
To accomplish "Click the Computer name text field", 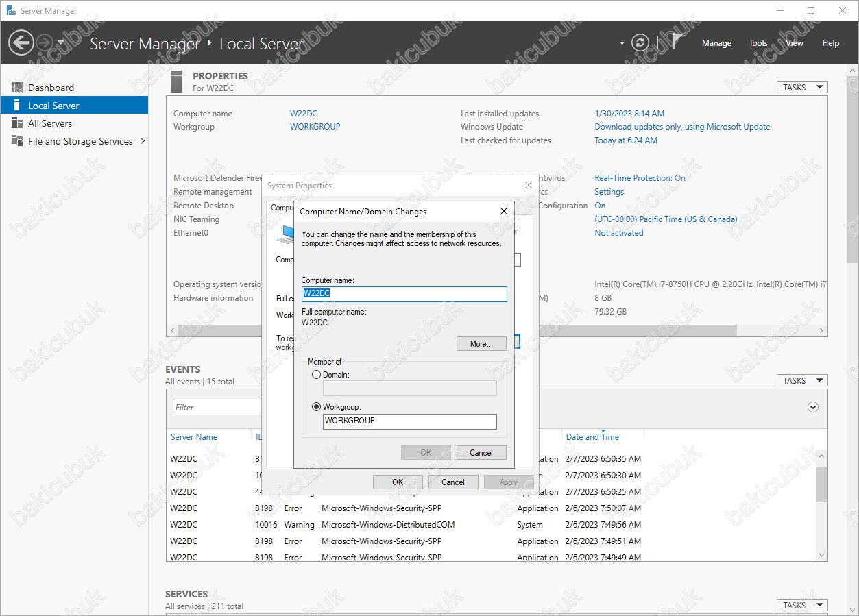I will (x=404, y=294).
